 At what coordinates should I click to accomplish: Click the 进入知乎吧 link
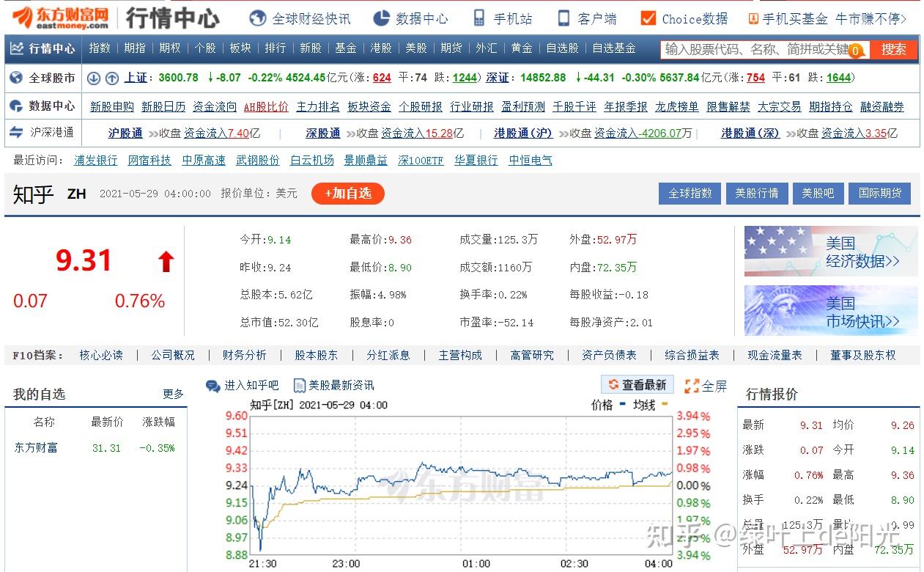pyautogui.click(x=251, y=386)
